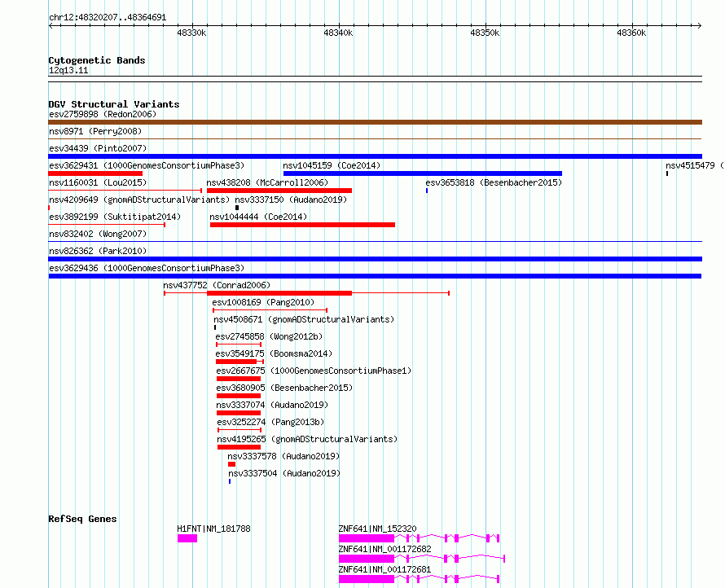Click the esv2759898 (Redon2006) variant label
The height and width of the screenshot is (588, 725).
pyautogui.click(x=103, y=114)
